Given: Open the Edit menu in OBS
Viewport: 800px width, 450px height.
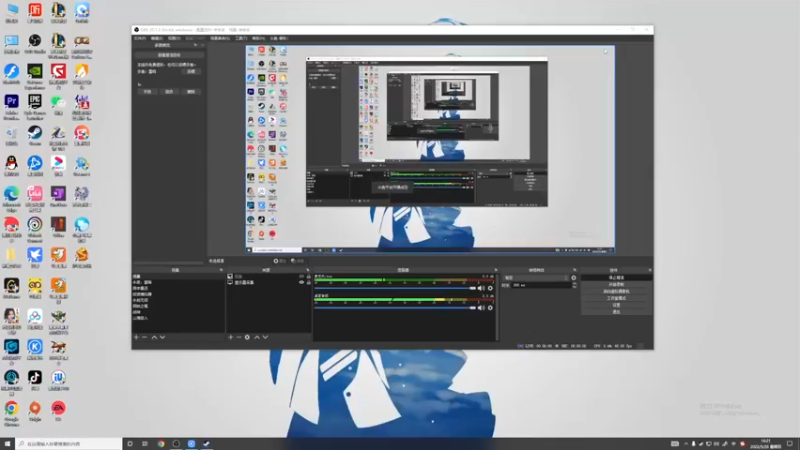Looking at the screenshot, I should pos(157,38).
